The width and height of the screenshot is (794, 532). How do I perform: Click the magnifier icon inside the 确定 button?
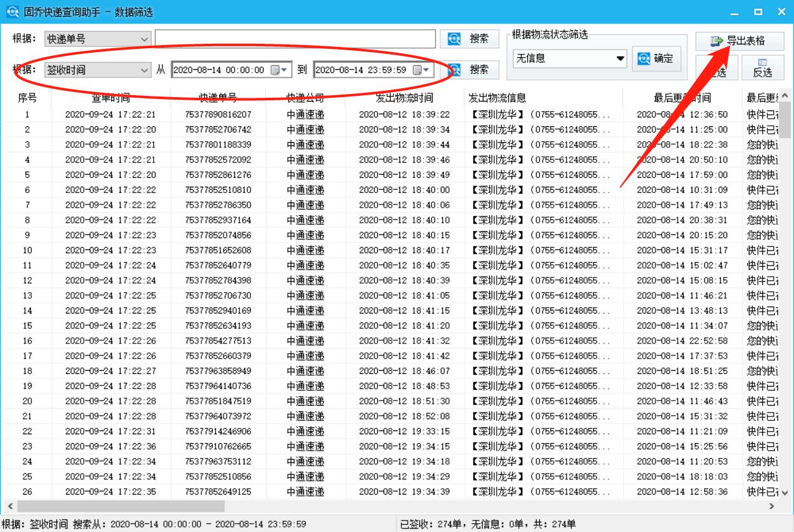click(x=643, y=58)
